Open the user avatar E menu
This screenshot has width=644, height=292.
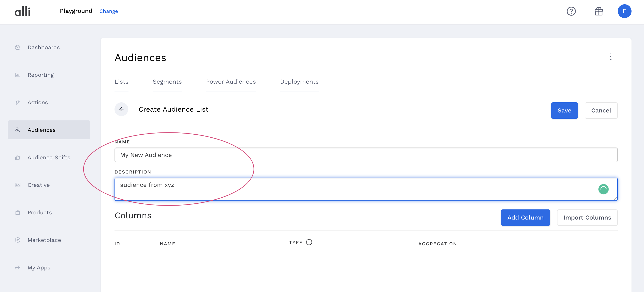(x=624, y=11)
